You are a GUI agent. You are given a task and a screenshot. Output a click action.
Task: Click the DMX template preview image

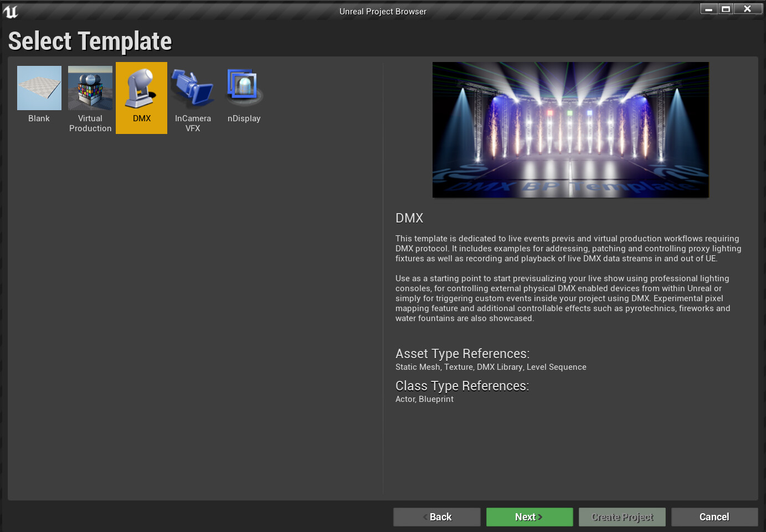pyautogui.click(x=570, y=130)
